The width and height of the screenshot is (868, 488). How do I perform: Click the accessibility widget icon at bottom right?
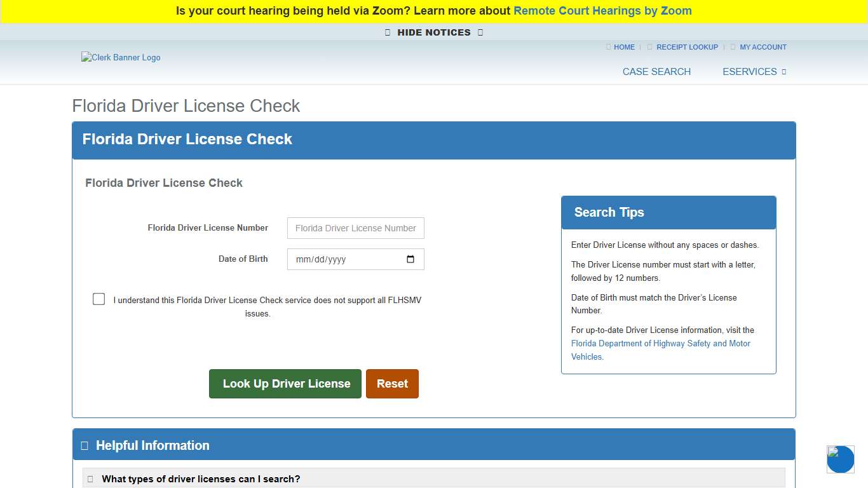(x=840, y=459)
